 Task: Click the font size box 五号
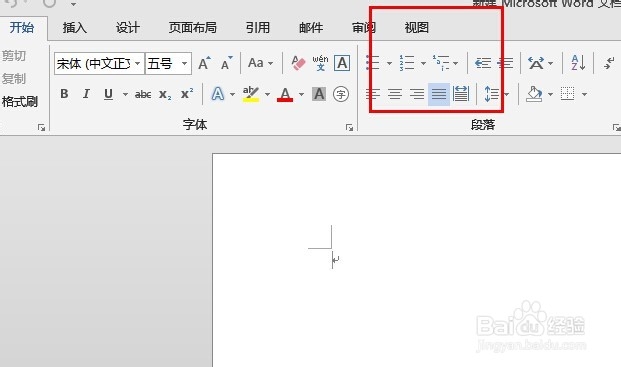click(162, 63)
